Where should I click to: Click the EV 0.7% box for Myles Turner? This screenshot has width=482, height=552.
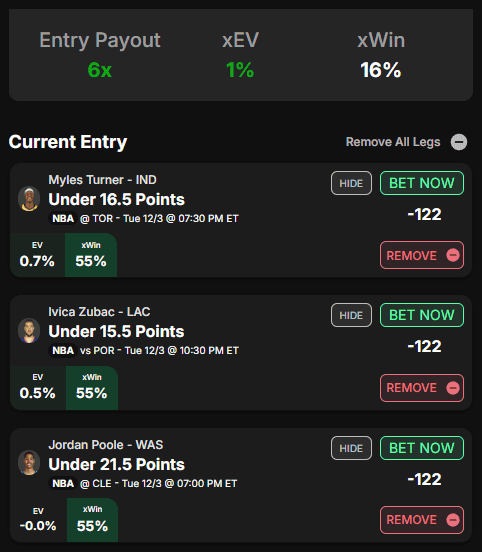pyautogui.click(x=37, y=255)
